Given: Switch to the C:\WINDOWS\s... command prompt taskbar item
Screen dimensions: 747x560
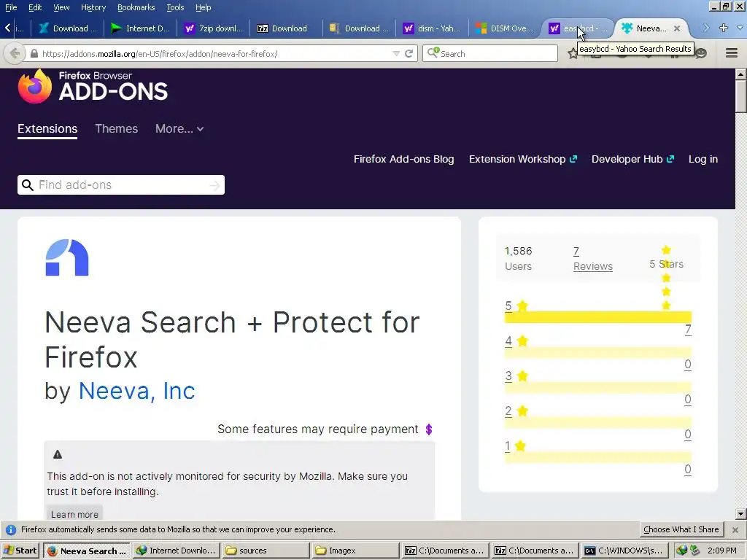Looking at the screenshot, I should tap(624, 551).
